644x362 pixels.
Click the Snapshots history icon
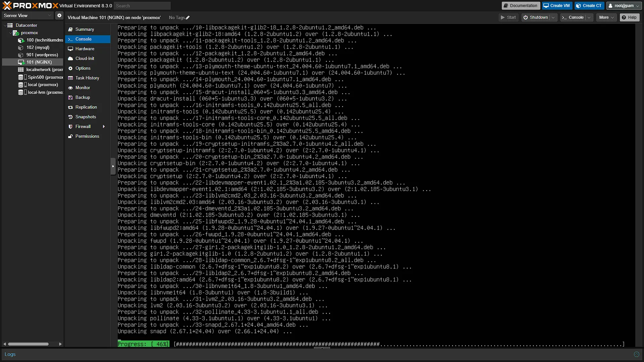70,117
